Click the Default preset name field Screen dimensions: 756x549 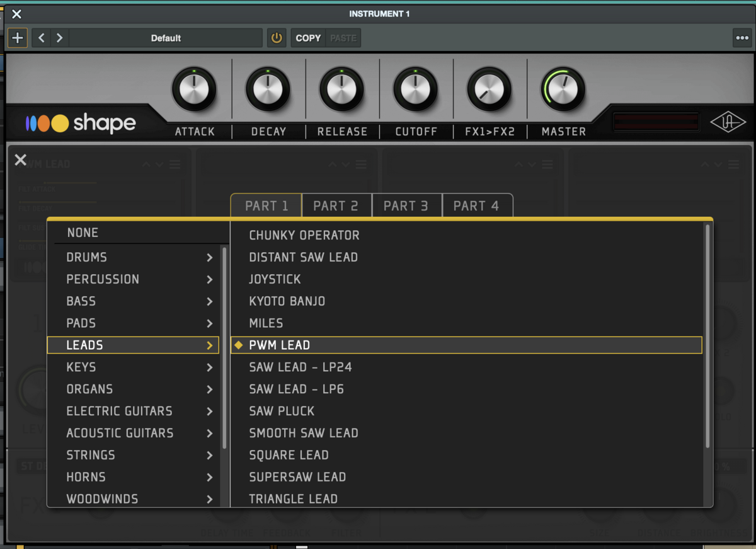click(166, 38)
